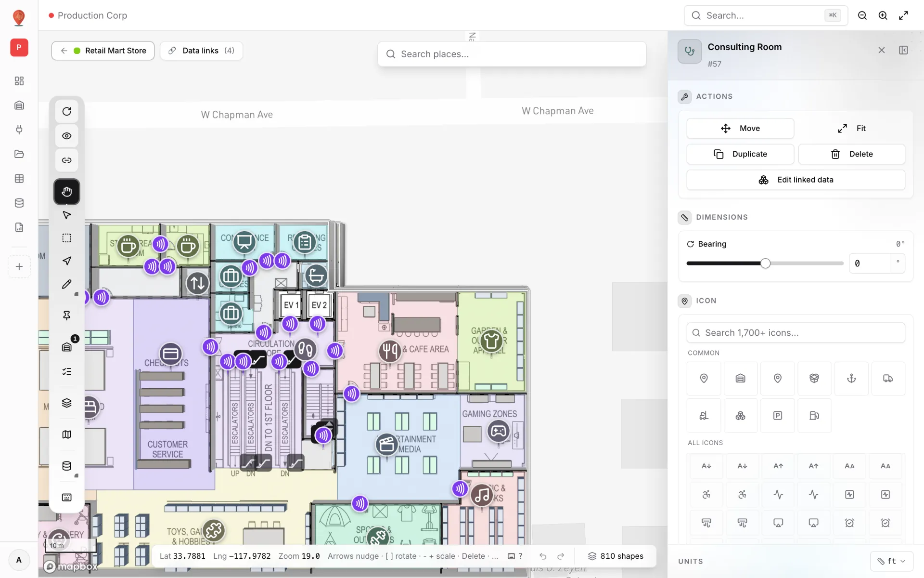
Task: Select the pointer arrow tool
Action: coord(67,215)
